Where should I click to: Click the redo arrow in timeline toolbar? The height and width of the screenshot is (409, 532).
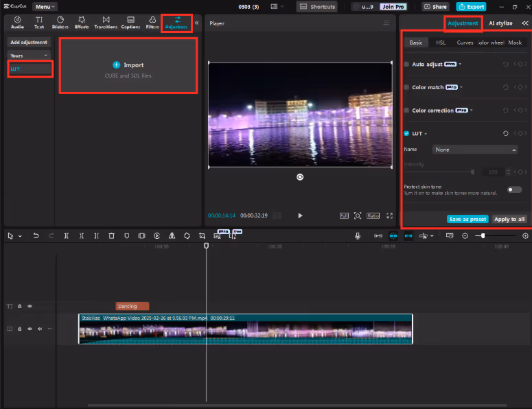(51, 235)
